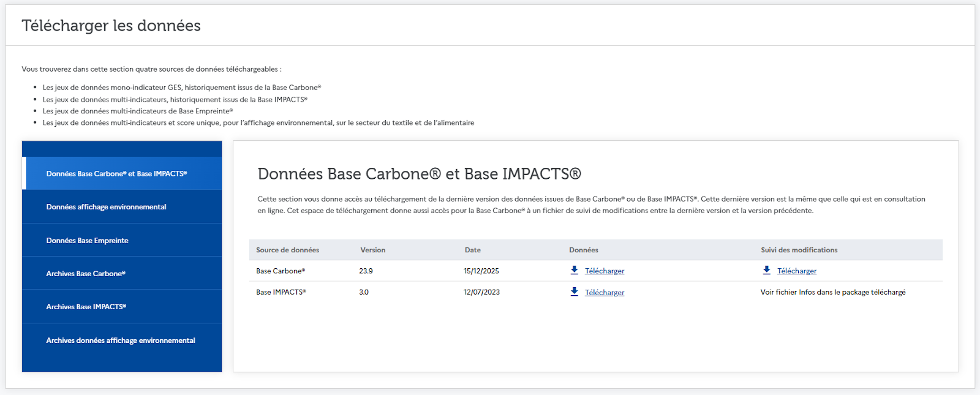This screenshot has height=395, width=980.
Task: Click the Données column header
Action: 584,250
